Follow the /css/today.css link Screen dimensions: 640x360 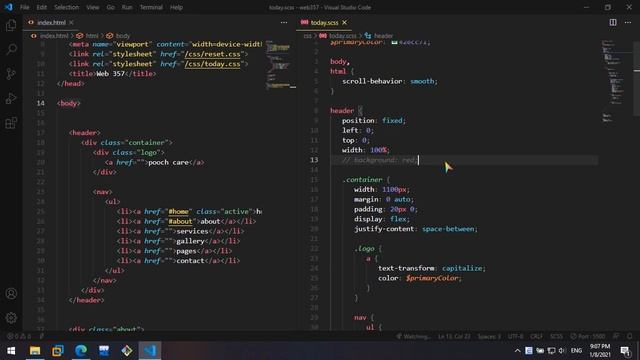click(x=212, y=64)
